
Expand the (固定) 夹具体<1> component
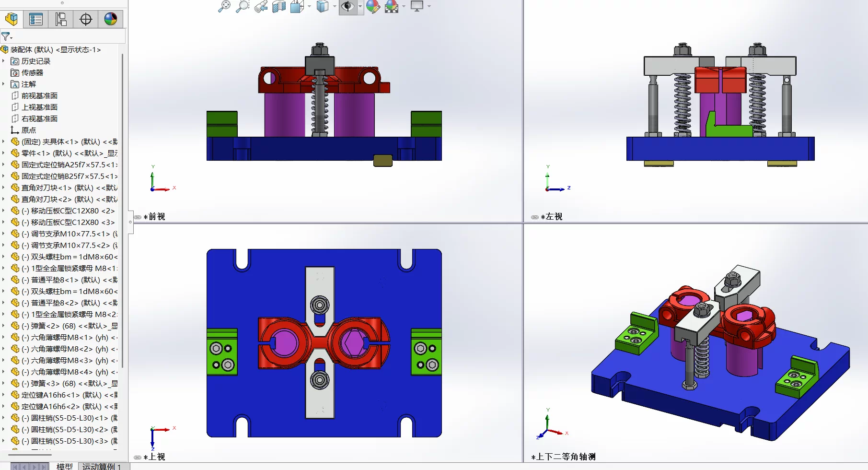pyautogui.click(x=3, y=141)
